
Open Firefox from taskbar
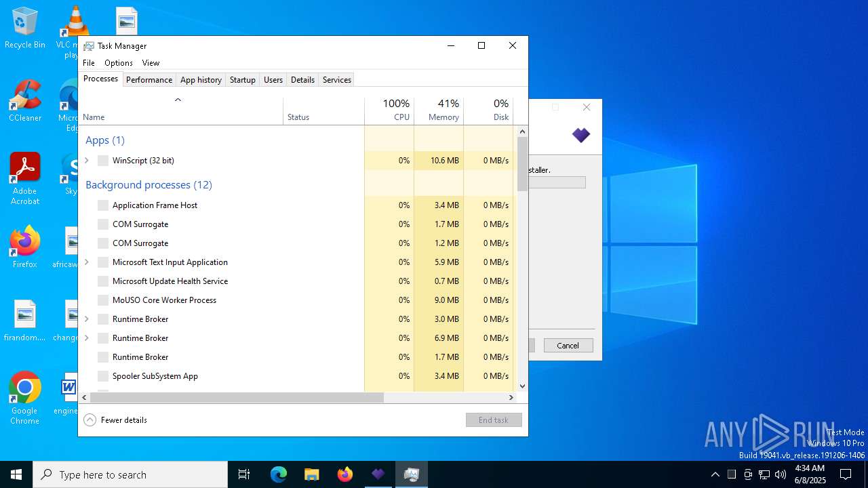(344, 474)
